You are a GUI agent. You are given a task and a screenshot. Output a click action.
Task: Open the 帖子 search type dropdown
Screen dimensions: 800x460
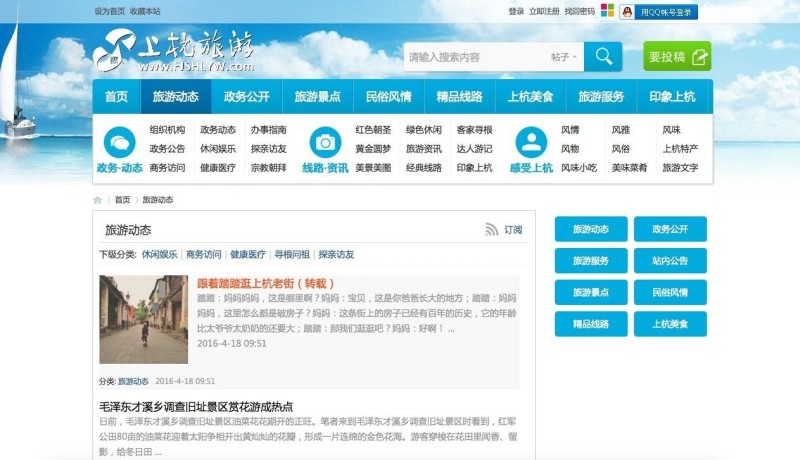(x=564, y=57)
